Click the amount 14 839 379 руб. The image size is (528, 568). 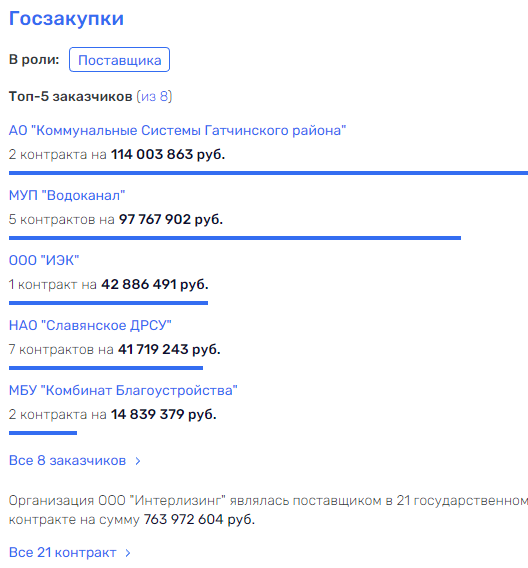[x=164, y=414]
